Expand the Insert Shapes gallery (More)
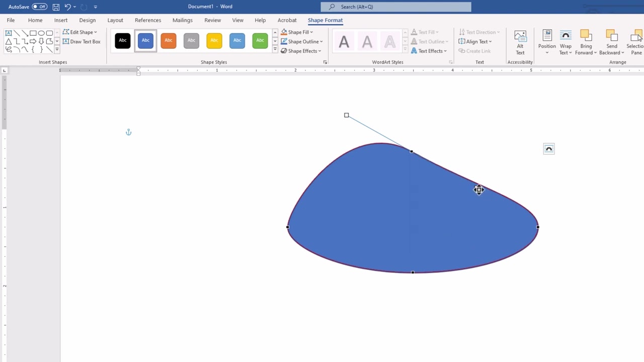 (57, 50)
